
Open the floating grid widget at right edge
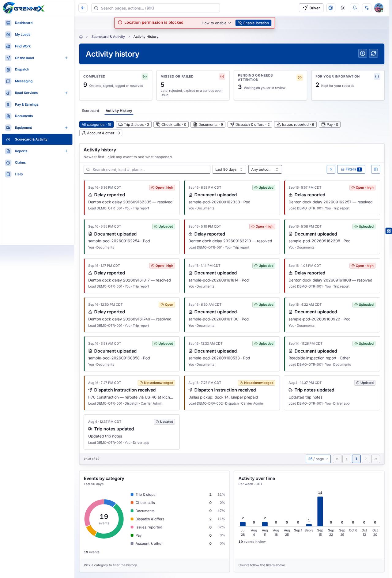tap(389, 231)
